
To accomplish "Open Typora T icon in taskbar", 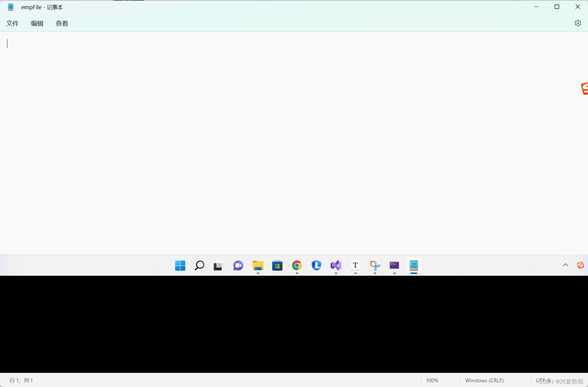I will (x=355, y=265).
